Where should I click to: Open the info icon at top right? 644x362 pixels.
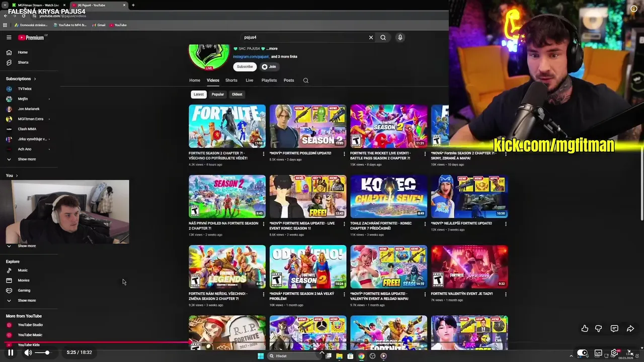(634, 9)
